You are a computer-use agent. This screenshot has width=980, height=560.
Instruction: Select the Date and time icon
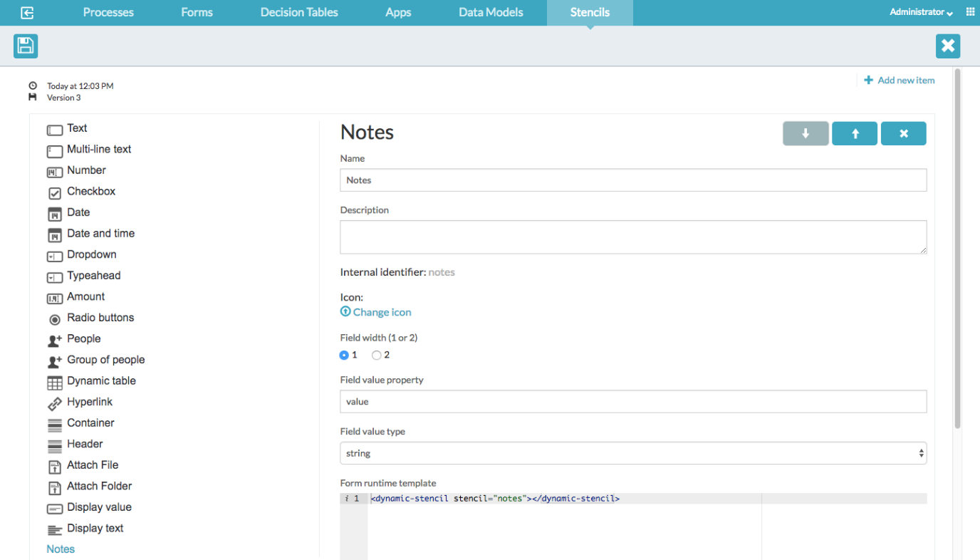pos(55,235)
